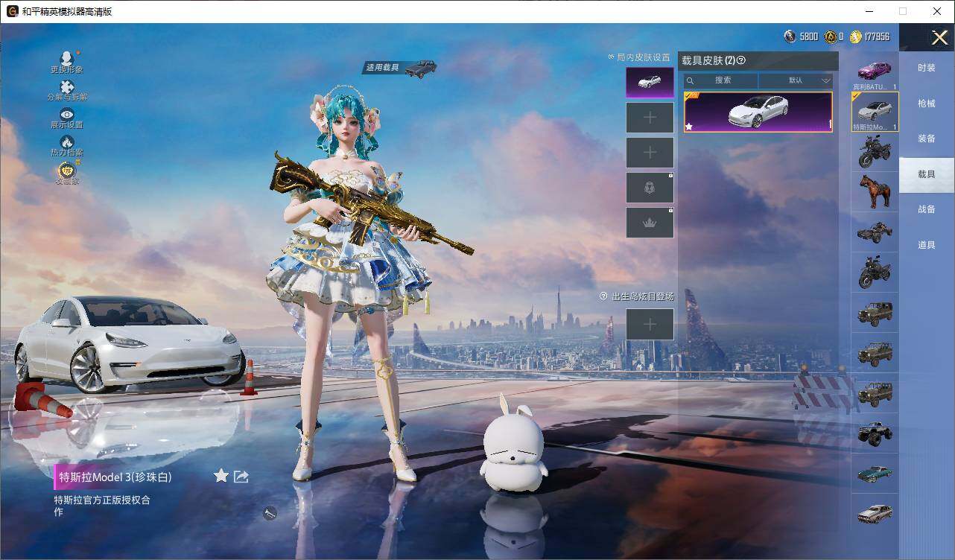Click the 搜索 search field
Viewport: 955px width, 560px height.
(x=721, y=80)
